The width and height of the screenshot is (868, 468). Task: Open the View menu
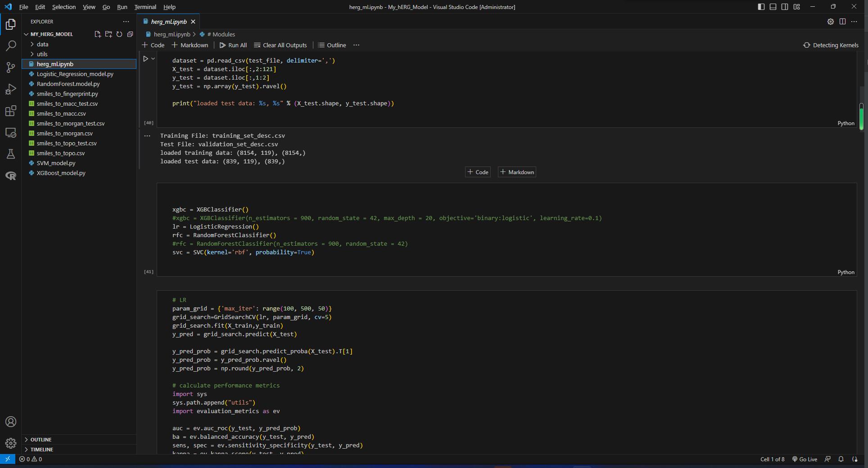tap(89, 7)
